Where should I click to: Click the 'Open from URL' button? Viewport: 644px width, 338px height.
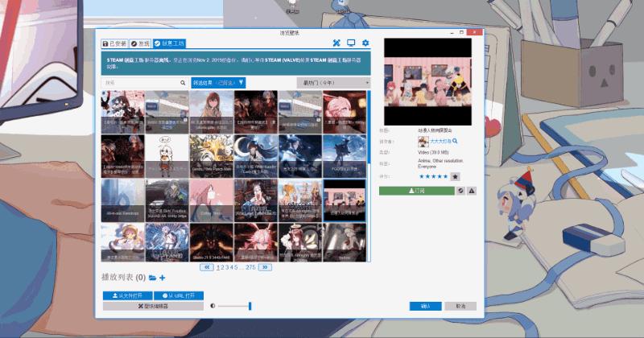(179, 295)
